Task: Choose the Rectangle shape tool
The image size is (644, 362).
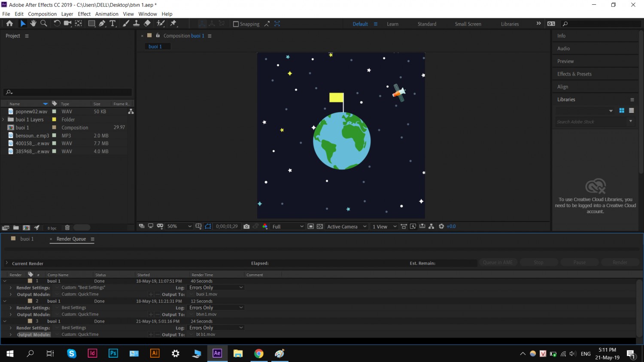Action: [x=91, y=24]
